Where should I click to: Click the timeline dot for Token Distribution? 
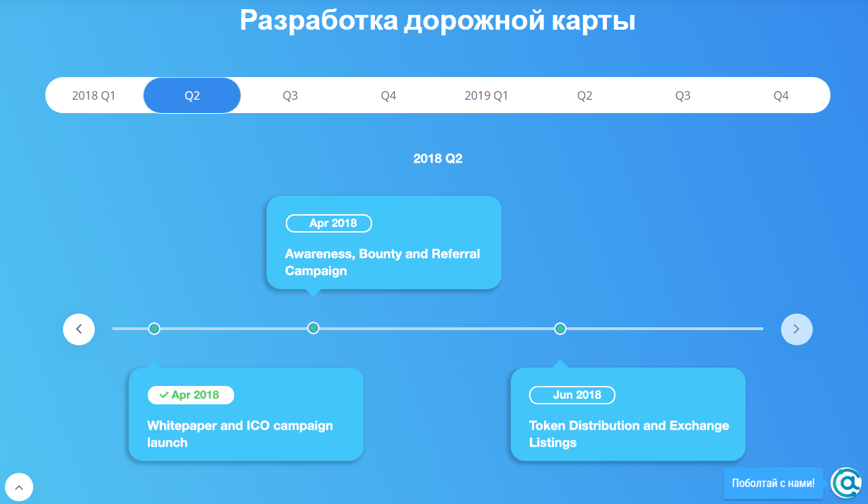pyautogui.click(x=560, y=328)
